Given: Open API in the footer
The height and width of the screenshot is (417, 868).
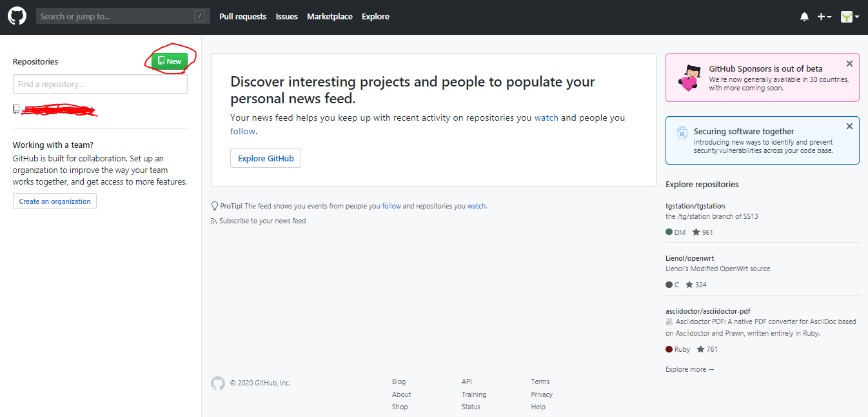Looking at the screenshot, I should [x=467, y=381].
